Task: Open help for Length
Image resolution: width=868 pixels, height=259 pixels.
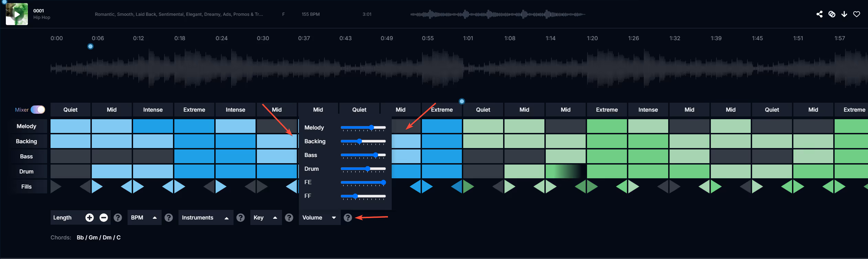Action: [118, 217]
